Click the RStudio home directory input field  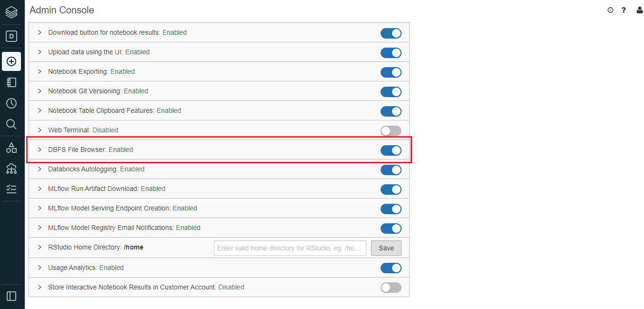(290, 248)
